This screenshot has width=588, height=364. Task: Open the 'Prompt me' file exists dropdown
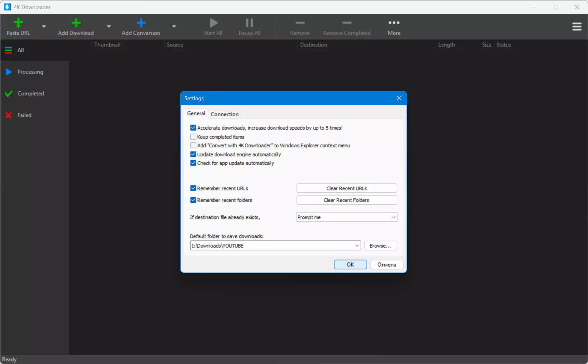[347, 217]
